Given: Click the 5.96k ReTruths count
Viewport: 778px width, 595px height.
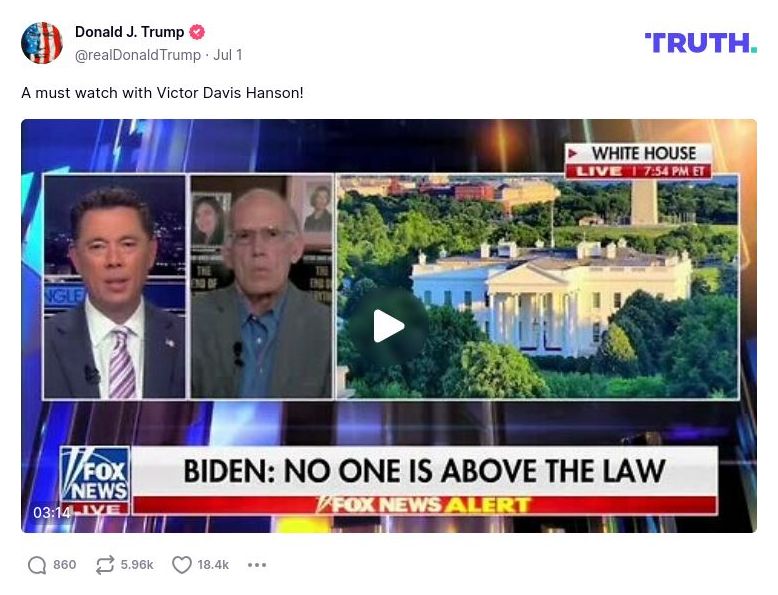Looking at the screenshot, I should pos(137,565).
